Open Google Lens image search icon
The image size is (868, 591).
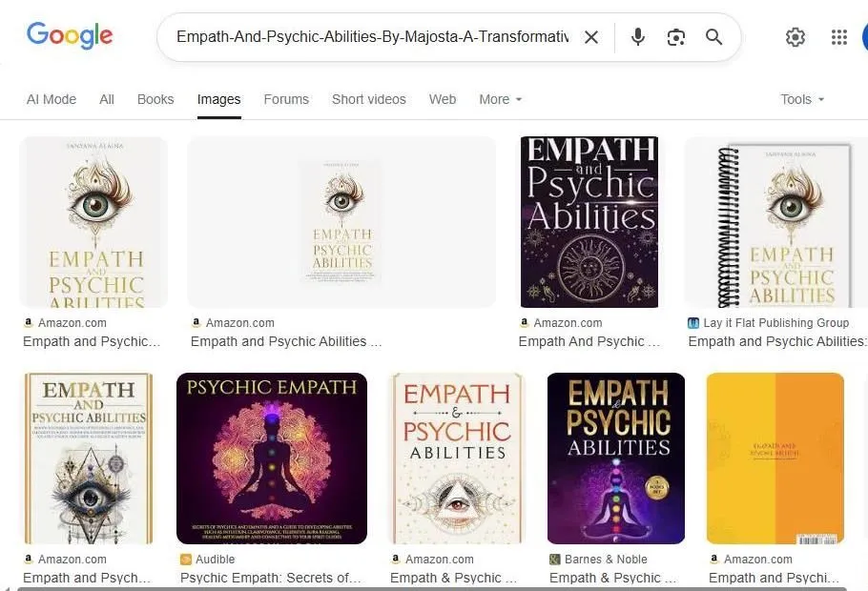tap(675, 37)
